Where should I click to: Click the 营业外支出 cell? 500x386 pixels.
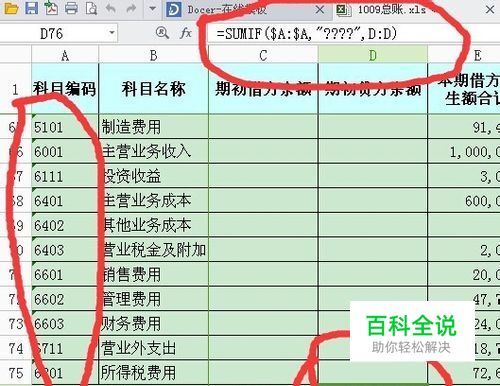153,348
